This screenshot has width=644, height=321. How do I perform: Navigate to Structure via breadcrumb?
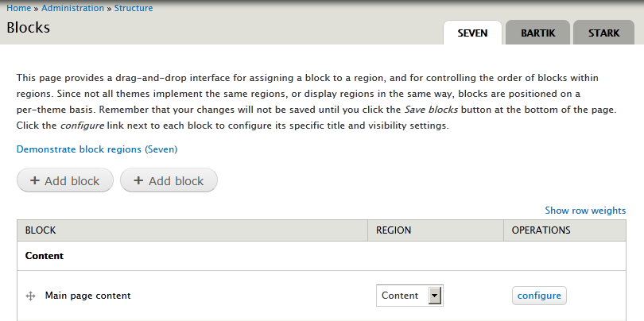134,8
